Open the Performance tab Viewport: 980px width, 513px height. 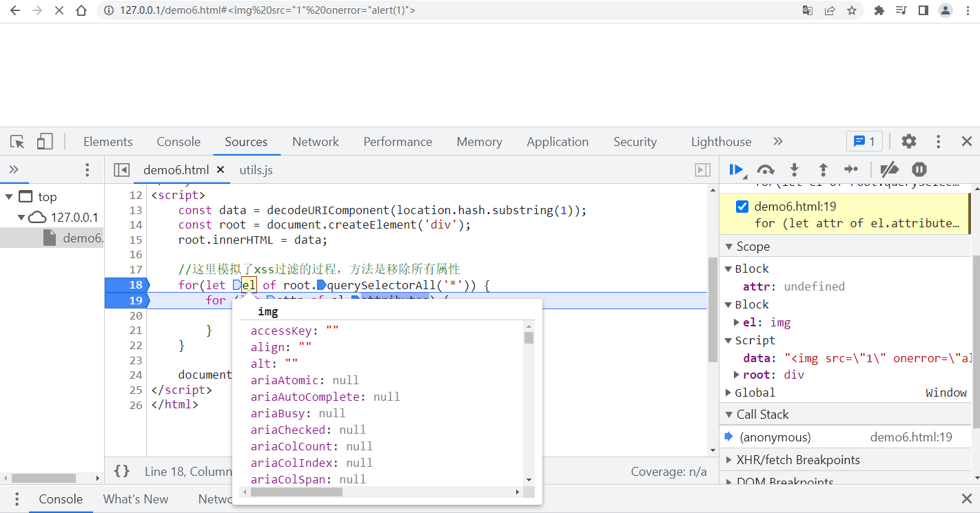[398, 142]
